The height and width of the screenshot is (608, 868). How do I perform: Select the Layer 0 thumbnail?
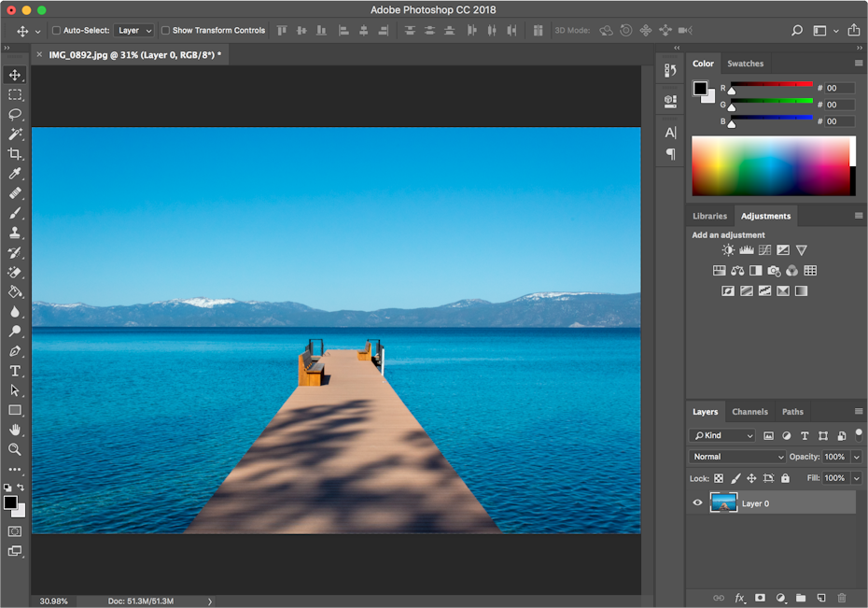point(723,503)
